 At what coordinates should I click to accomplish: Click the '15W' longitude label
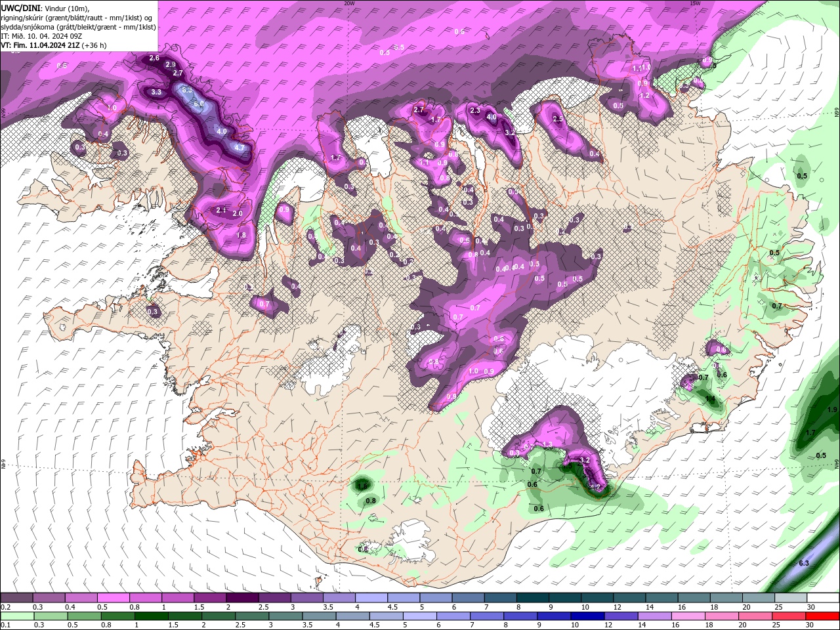click(x=694, y=3)
